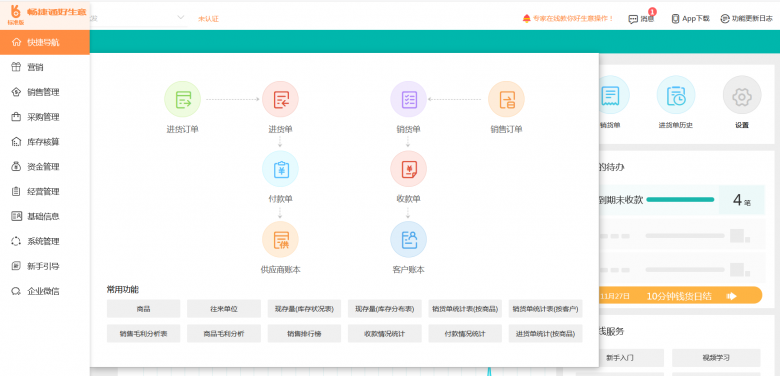Open the 基础信息 sidebar menu
This screenshot has width=780, height=376.
(x=45, y=216)
